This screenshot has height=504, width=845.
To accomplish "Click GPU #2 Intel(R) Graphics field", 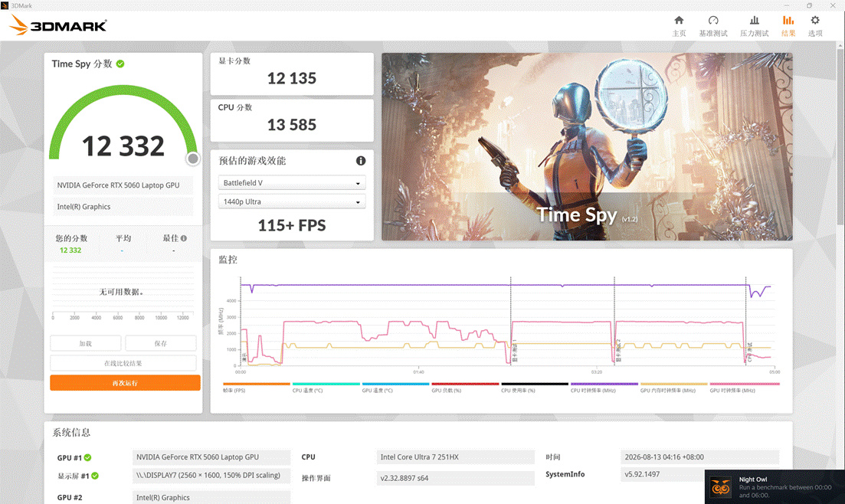I will (x=211, y=498).
